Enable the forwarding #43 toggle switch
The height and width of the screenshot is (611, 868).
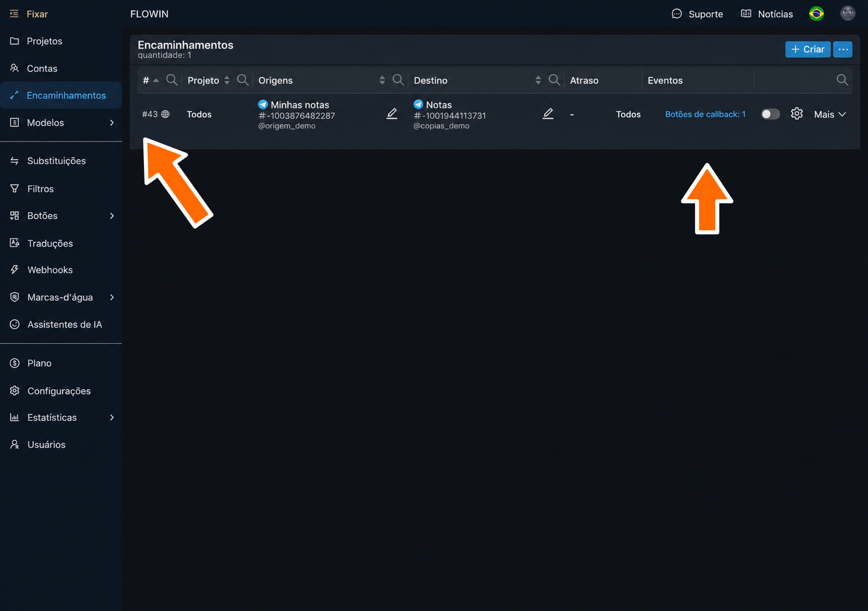[770, 114]
